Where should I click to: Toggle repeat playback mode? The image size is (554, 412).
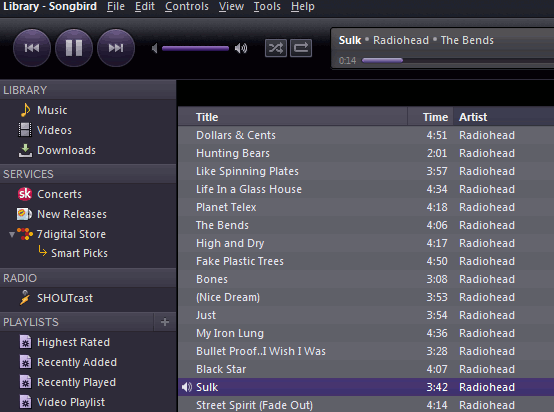tap(301, 48)
